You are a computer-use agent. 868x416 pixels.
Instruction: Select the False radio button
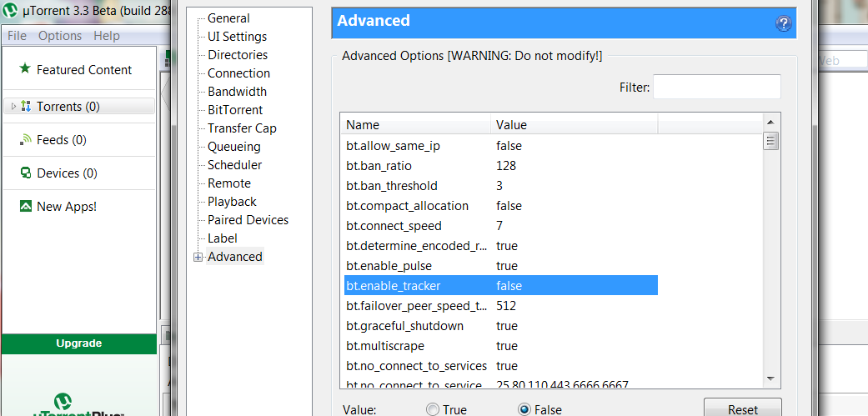[x=524, y=409]
